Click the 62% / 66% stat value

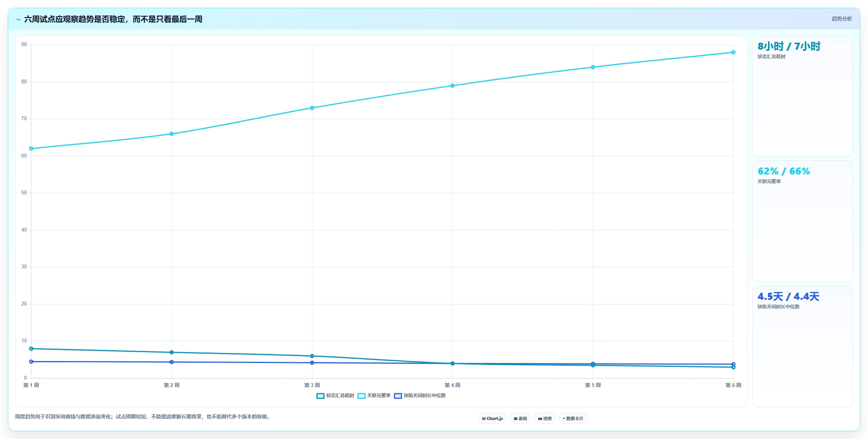tap(784, 171)
